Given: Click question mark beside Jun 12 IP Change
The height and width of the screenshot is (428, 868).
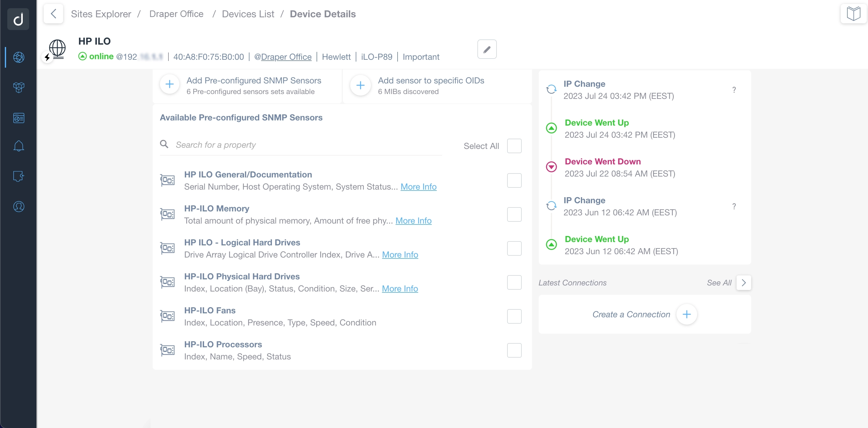Looking at the screenshot, I should coord(734,207).
